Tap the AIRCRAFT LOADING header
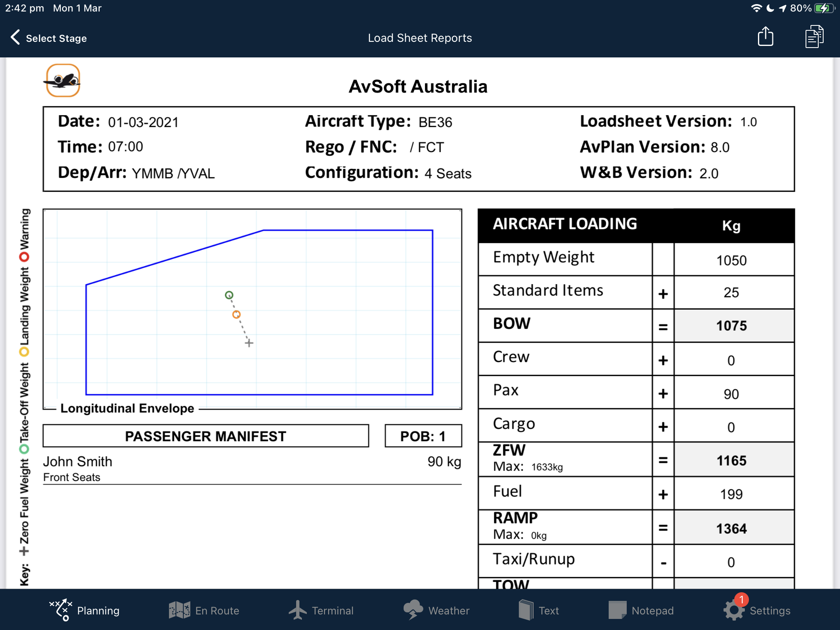This screenshot has width=840, height=630. 565,224
